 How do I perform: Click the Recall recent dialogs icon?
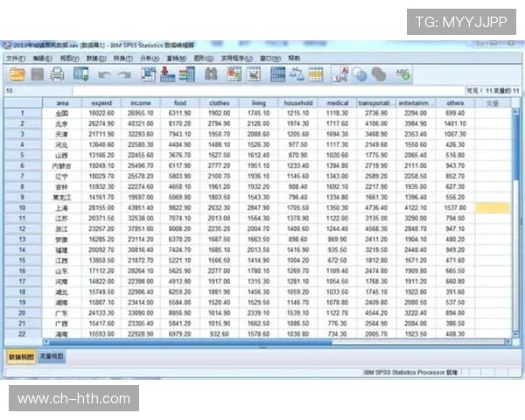pos(80,74)
